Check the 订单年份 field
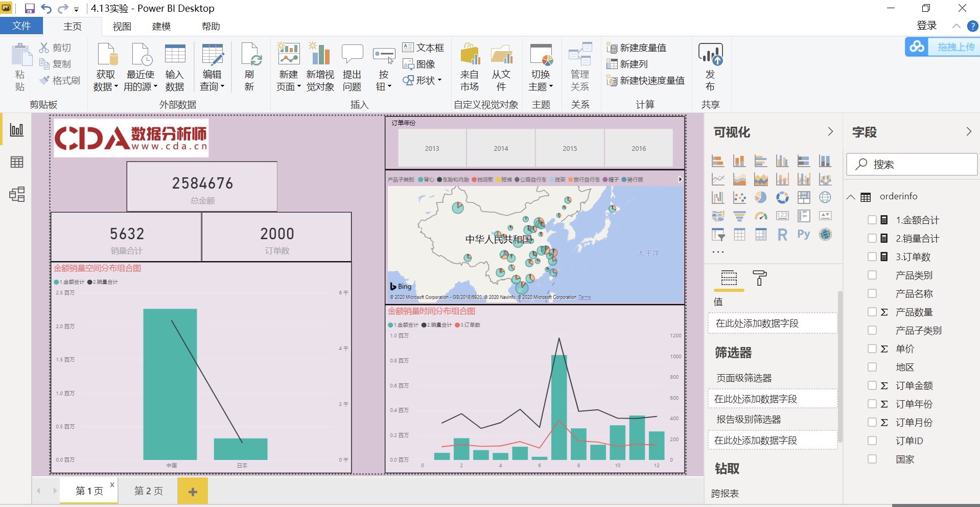 point(872,404)
